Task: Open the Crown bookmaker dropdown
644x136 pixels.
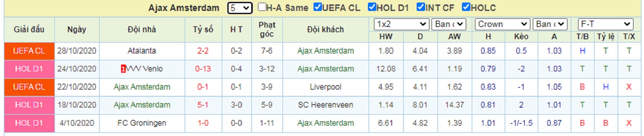Action: (x=502, y=24)
